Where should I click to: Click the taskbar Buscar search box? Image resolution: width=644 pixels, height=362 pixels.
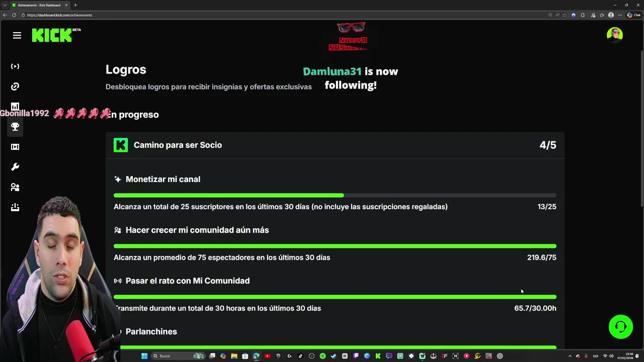[179, 356]
